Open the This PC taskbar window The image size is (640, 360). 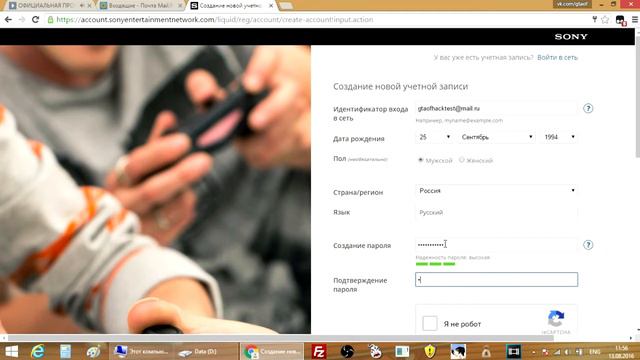click(x=142, y=351)
